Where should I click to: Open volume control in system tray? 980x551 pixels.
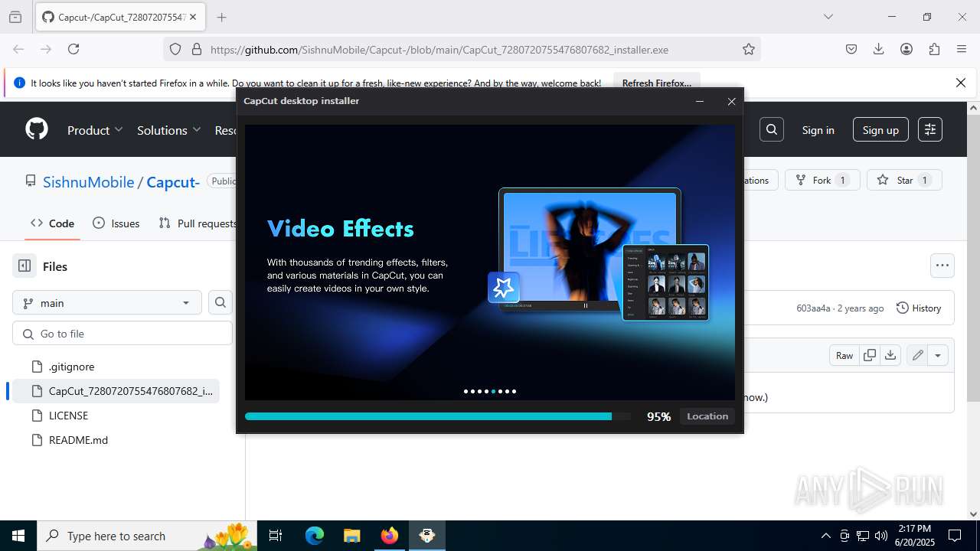881,536
